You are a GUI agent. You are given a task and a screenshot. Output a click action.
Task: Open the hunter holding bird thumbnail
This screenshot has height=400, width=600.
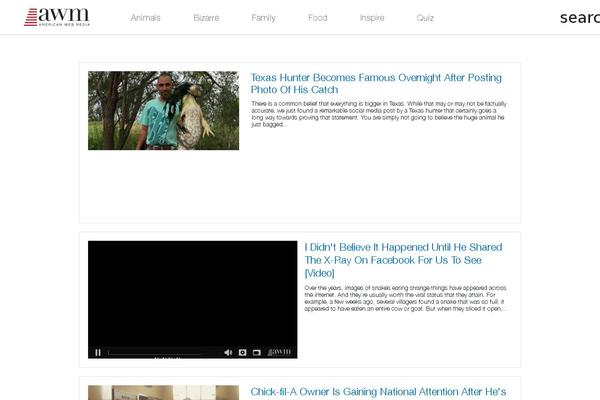pos(163,110)
